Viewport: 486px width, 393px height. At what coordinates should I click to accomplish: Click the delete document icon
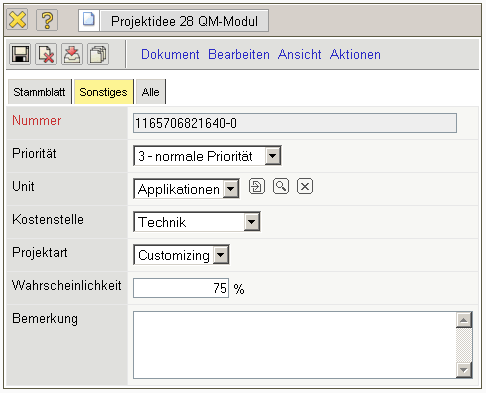tap(46, 54)
